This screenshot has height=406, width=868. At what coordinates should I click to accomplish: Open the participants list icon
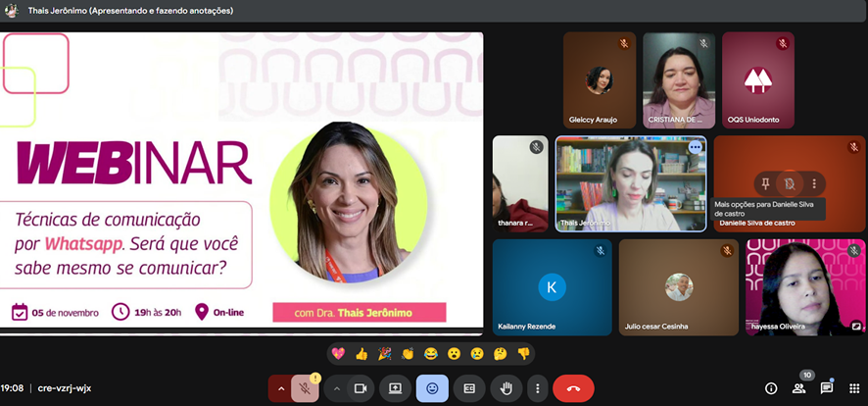(799, 388)
